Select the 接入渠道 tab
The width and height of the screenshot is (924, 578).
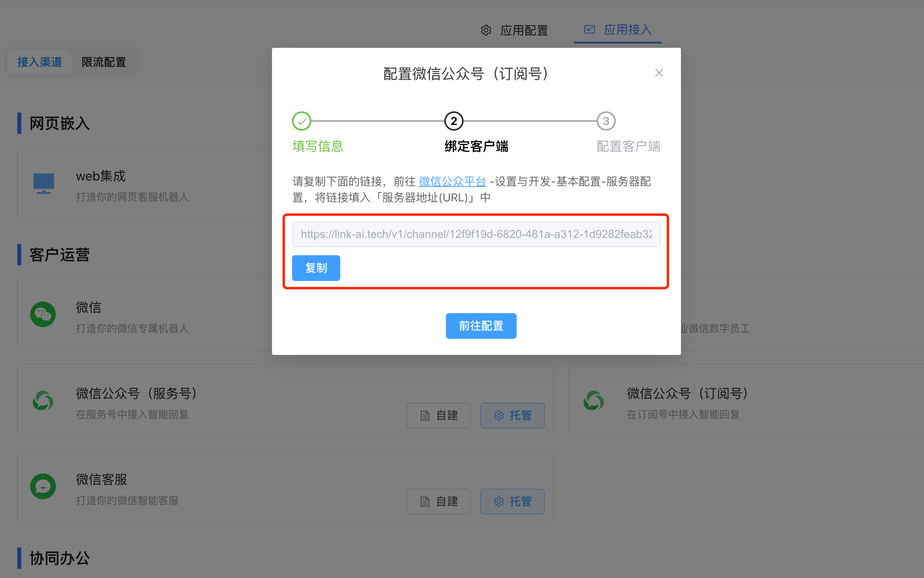[39, 62]
